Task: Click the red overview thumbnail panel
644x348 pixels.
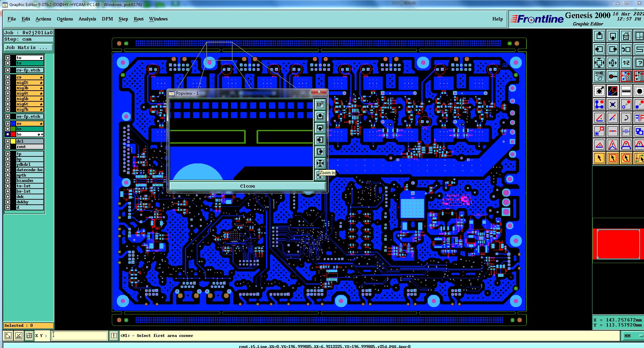Action: pyautogui.click(x=618, y=244)
